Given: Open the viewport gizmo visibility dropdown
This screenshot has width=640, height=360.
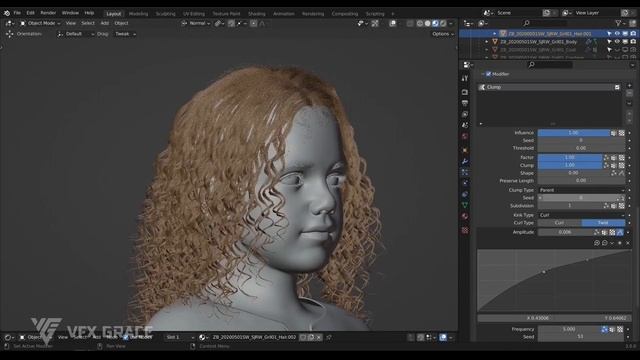Looking at the screenshot, I should pyautogui.click(x=362, y=23).
